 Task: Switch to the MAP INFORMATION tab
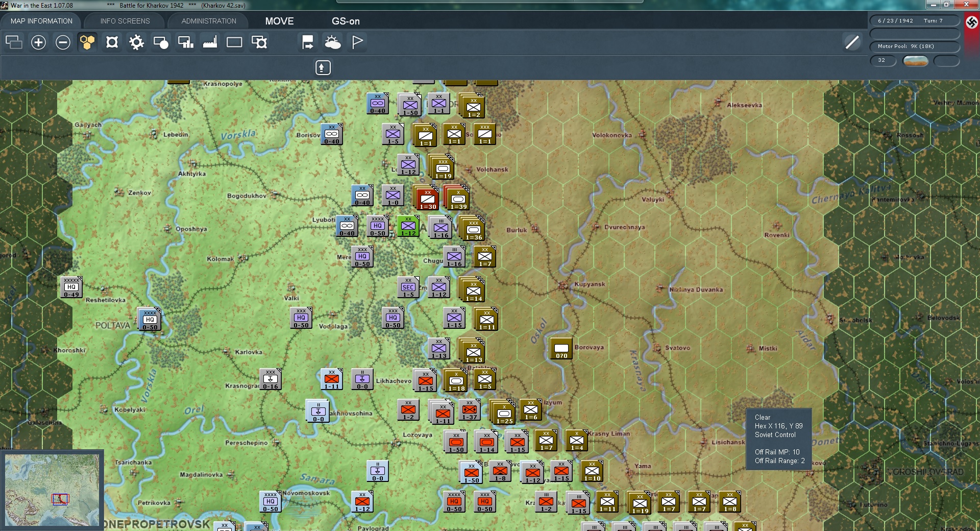point(41,21)
